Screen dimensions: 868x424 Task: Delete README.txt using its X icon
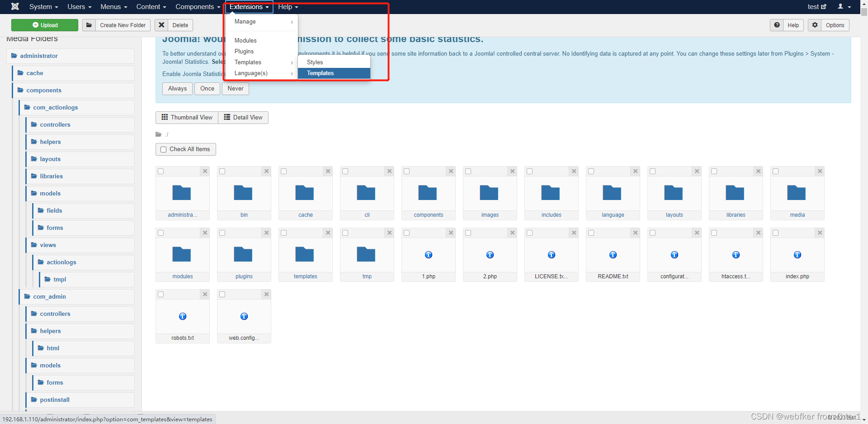pyautogui.click(x=636, y=233)
